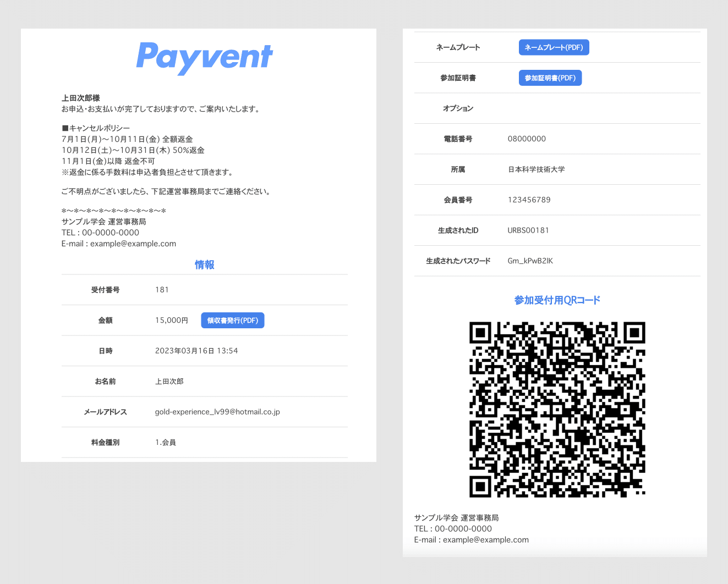The width and height of the screenshot is (728, 584).
Task: Click the メールアドレス label
Action: pos(106,412)
